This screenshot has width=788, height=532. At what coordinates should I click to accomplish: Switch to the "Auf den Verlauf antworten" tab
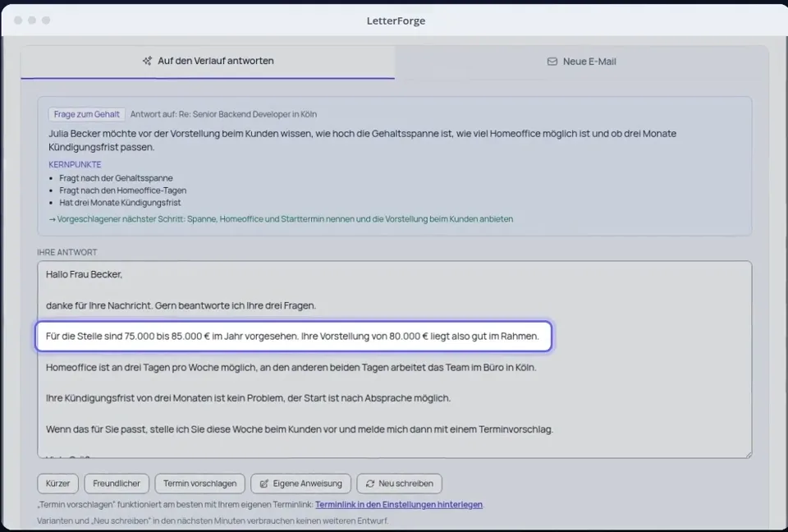(208, 62)
